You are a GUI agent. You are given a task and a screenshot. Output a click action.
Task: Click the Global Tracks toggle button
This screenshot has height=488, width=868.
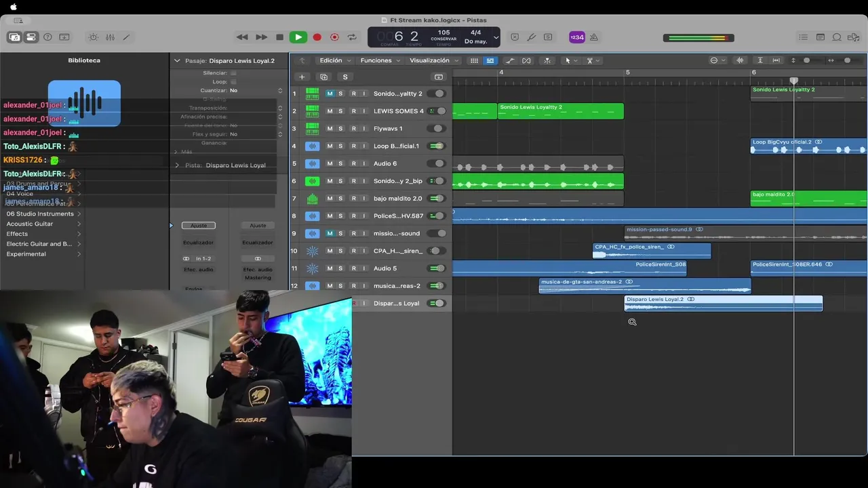pos(438,77)
